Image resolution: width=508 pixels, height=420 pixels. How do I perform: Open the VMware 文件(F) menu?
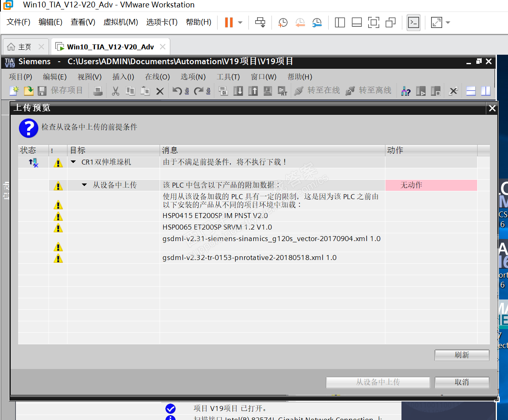[18, 22]
